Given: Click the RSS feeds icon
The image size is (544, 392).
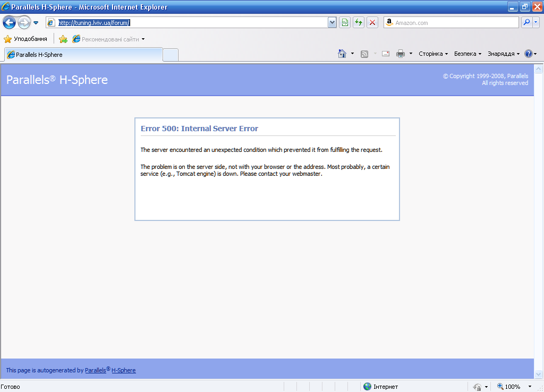Looking at the screenshot, I should pyautogui.click(x=364, y=54).
